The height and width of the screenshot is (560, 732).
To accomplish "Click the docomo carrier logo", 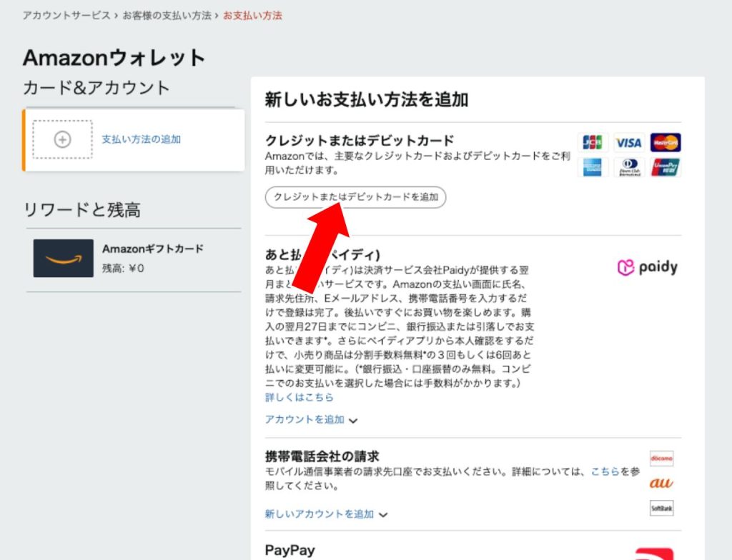I will click(661, 458).
